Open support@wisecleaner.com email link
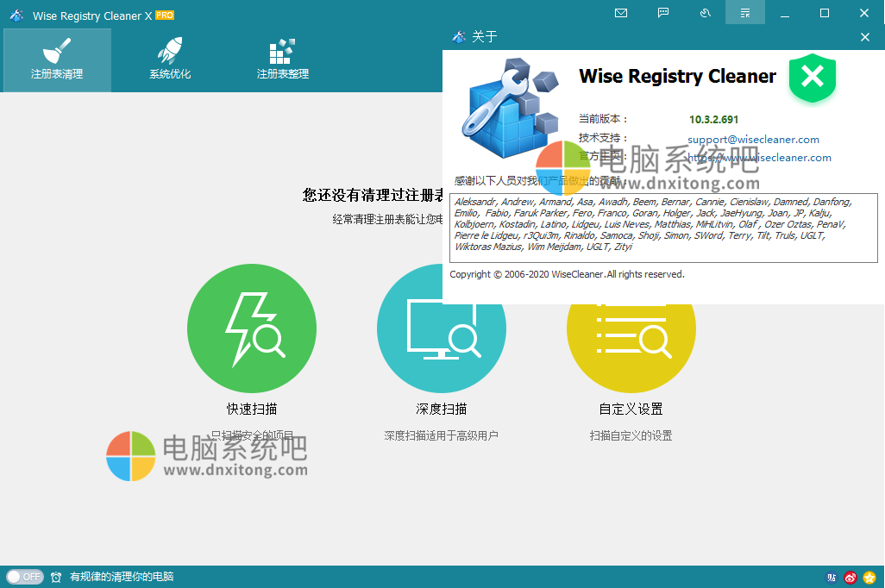 click(753, 140)
